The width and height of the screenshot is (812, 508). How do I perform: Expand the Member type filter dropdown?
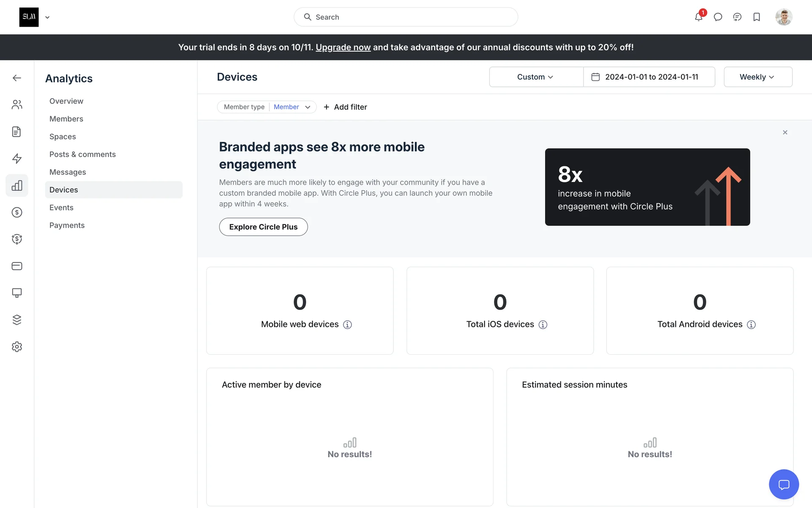(308, 107)
